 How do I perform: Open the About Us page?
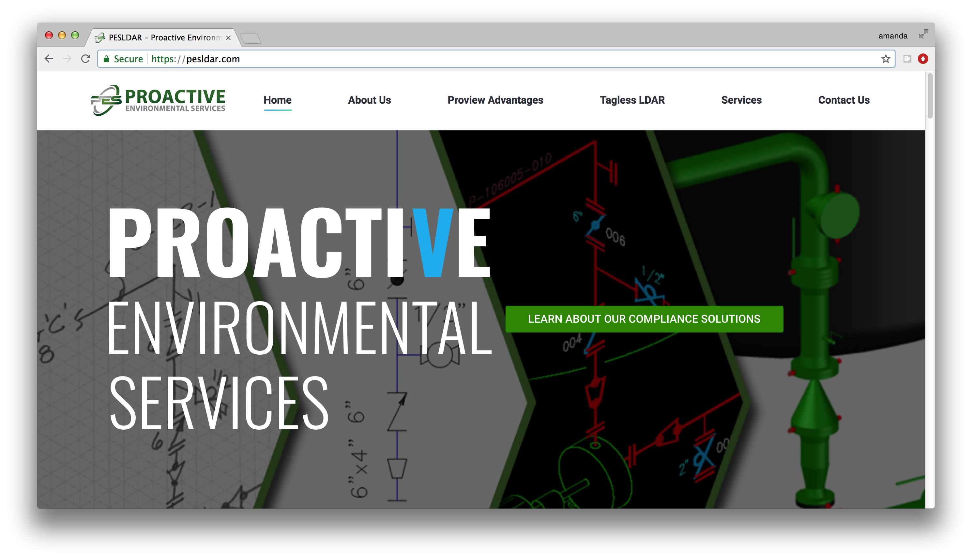[370, 100]
